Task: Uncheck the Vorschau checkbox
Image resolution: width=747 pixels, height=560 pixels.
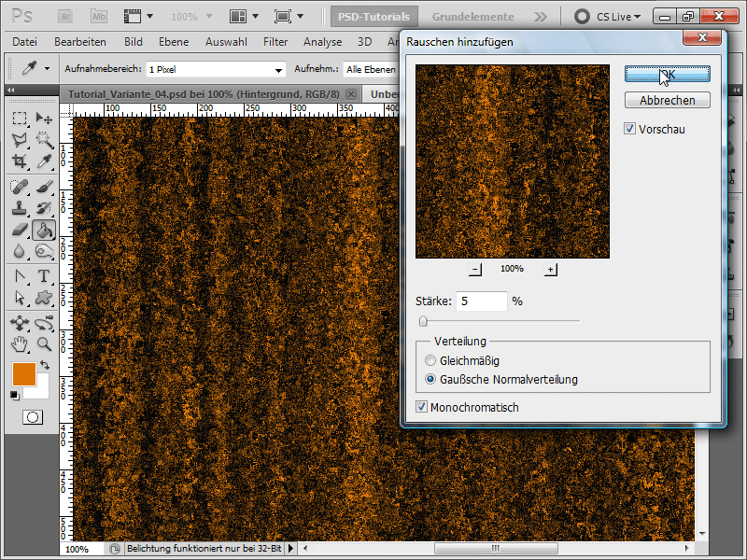Action: click(x=629, y=129)
